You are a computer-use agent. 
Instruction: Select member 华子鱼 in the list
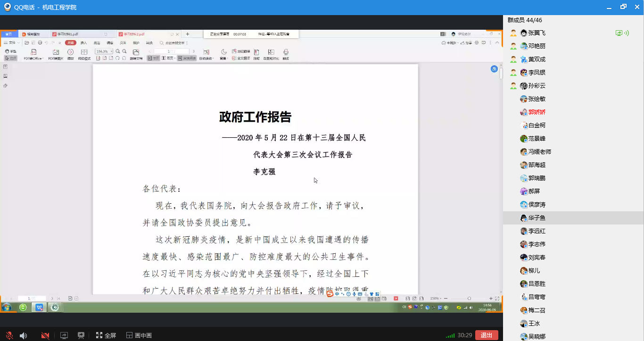click(x=537, y=218)
